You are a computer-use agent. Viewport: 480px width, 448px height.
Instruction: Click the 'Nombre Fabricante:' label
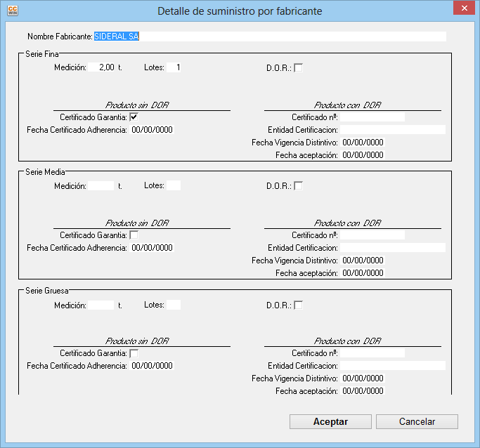pyautogui.click(x=60, y=37)
